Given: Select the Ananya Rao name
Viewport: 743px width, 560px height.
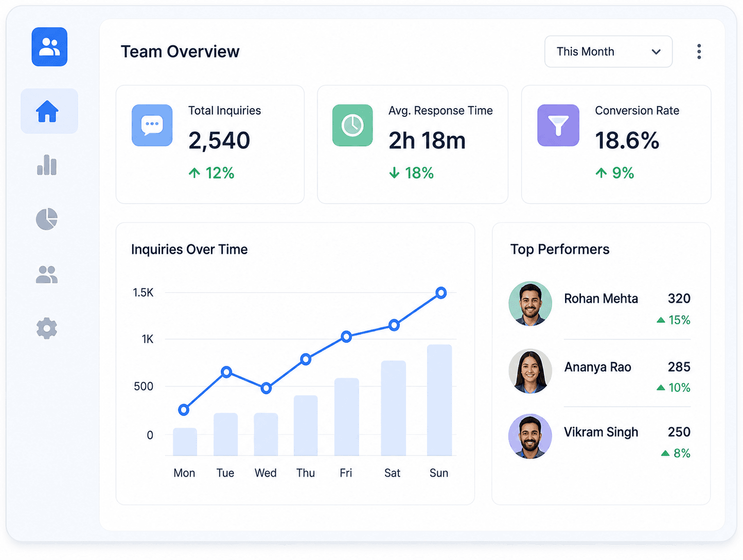Looking at the screenshot, I should (598, 367).
